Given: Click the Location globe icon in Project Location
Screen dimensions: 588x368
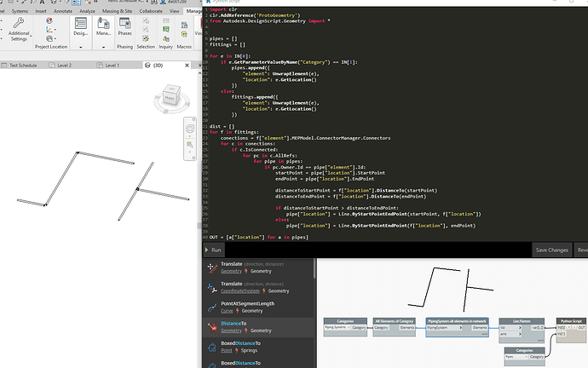Looking at the screenshot, I should click(49, 20).
